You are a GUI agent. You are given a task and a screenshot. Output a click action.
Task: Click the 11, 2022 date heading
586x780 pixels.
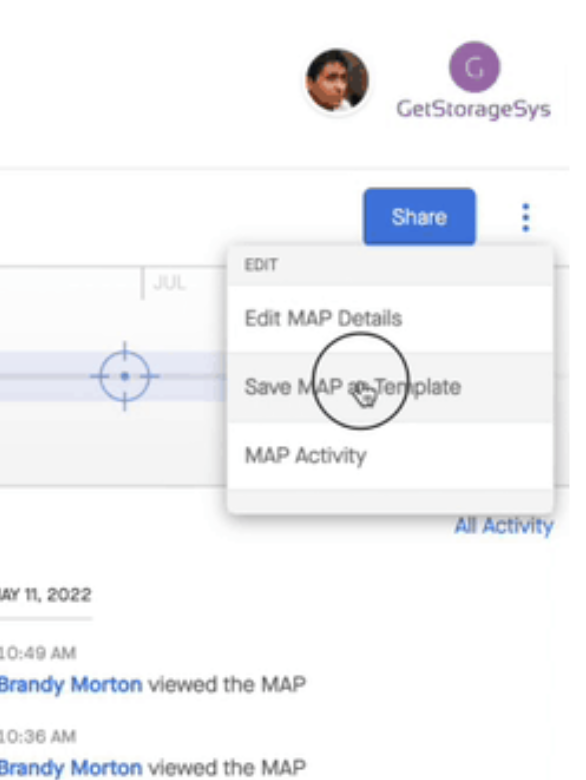45,594
